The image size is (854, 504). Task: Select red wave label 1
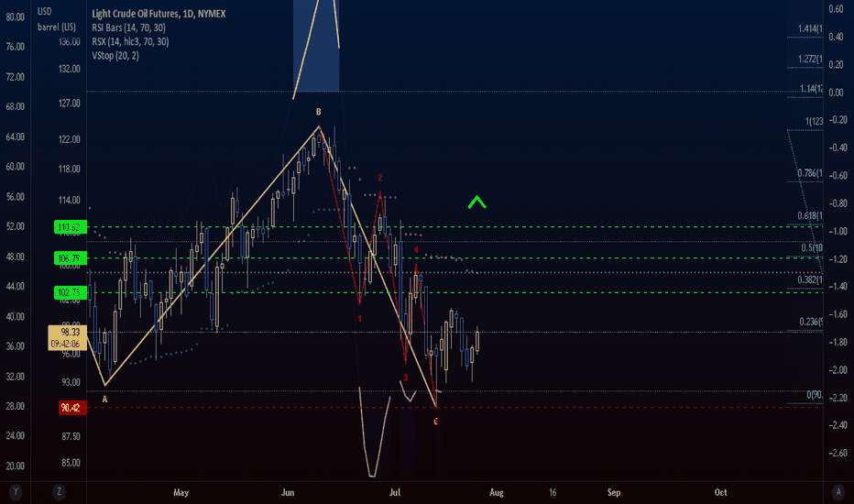(359, 318)
